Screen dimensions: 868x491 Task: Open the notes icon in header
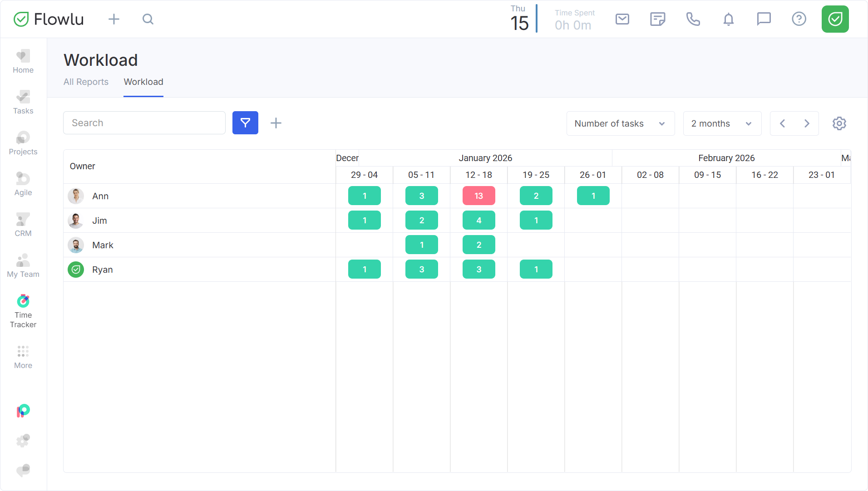(657, 19)
